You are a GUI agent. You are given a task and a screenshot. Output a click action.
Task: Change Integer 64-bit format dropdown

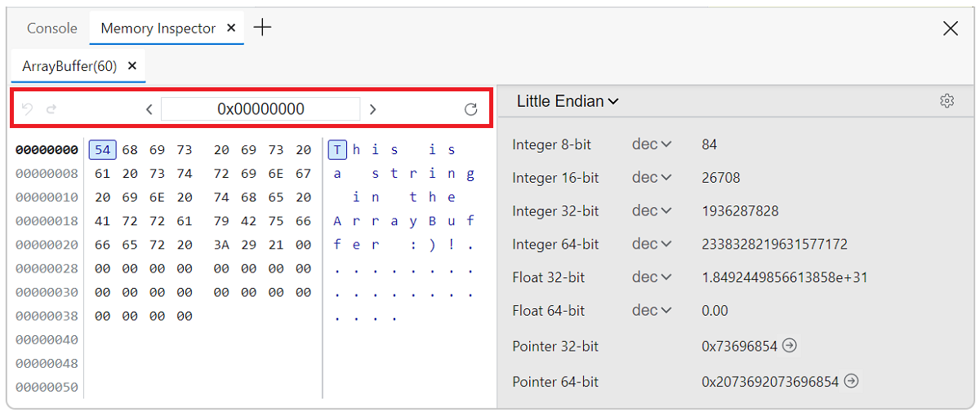tap(652, 244)
